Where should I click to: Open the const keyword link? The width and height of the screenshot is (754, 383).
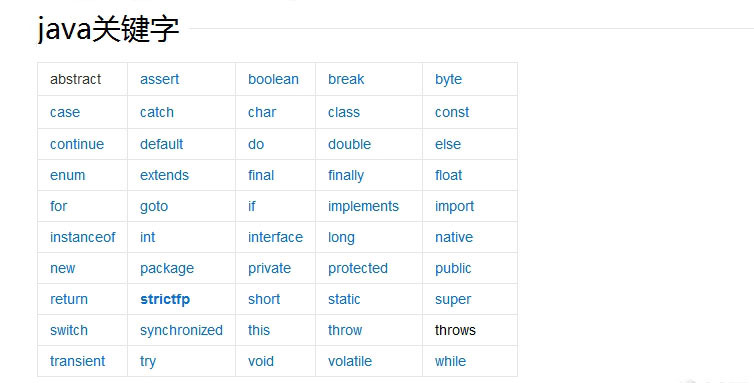(x=452, y=112)
